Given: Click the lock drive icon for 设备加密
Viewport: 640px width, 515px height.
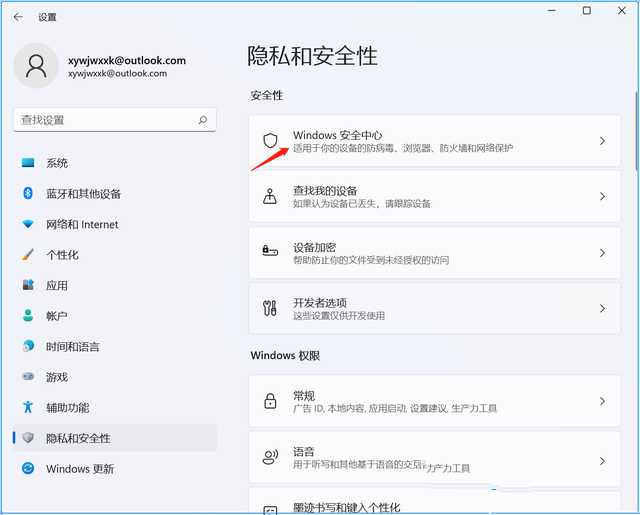Looking at the screenshot, I should [x=270, y=250].
